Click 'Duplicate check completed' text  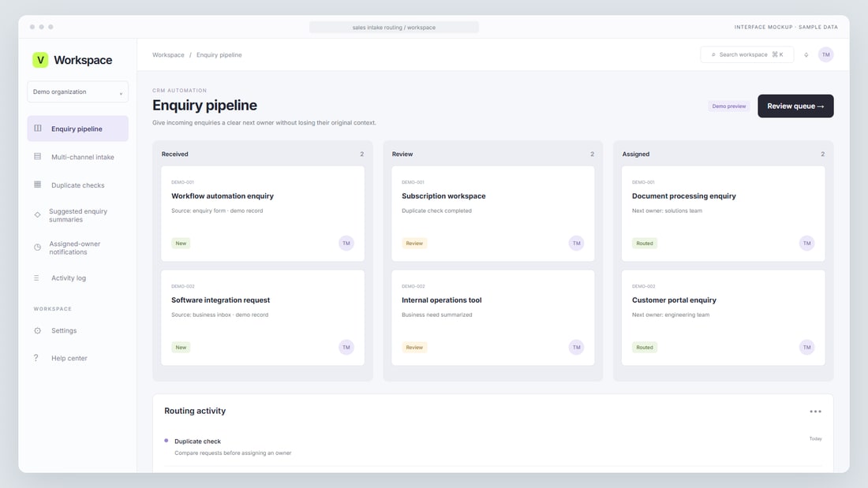437,210
